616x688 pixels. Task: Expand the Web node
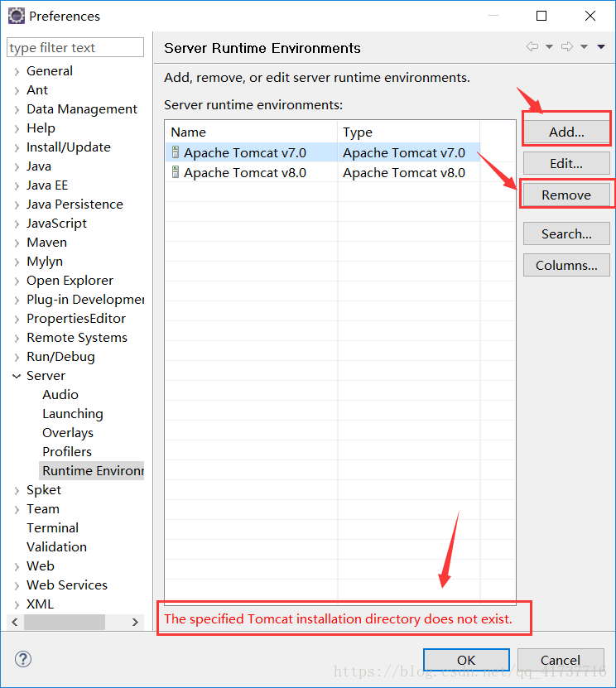point(17,566)
